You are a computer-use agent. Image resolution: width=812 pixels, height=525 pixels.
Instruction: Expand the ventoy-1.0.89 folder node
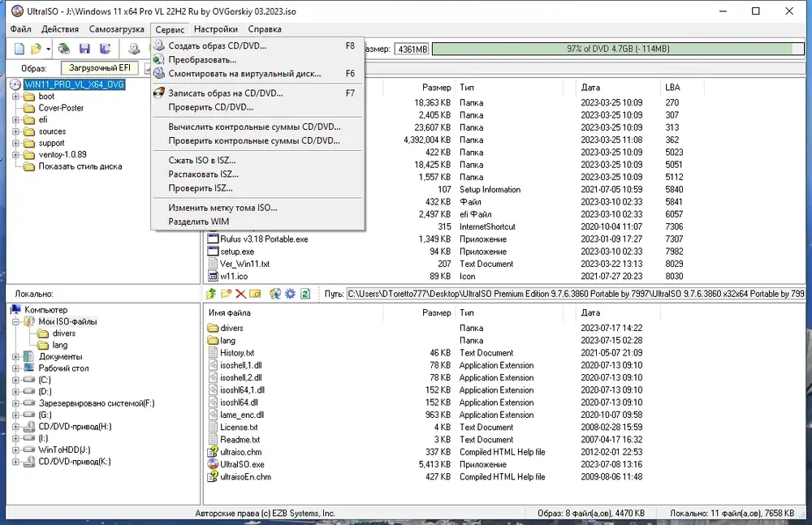coord(15,155)
